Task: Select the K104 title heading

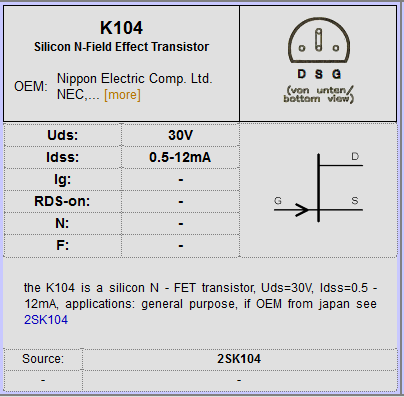Action: coord(121,28)
